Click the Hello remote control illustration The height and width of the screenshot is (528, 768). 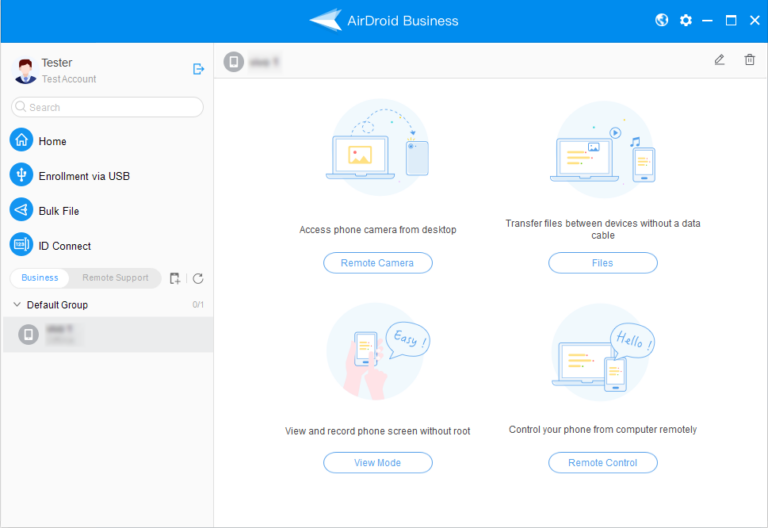[603, 353]
